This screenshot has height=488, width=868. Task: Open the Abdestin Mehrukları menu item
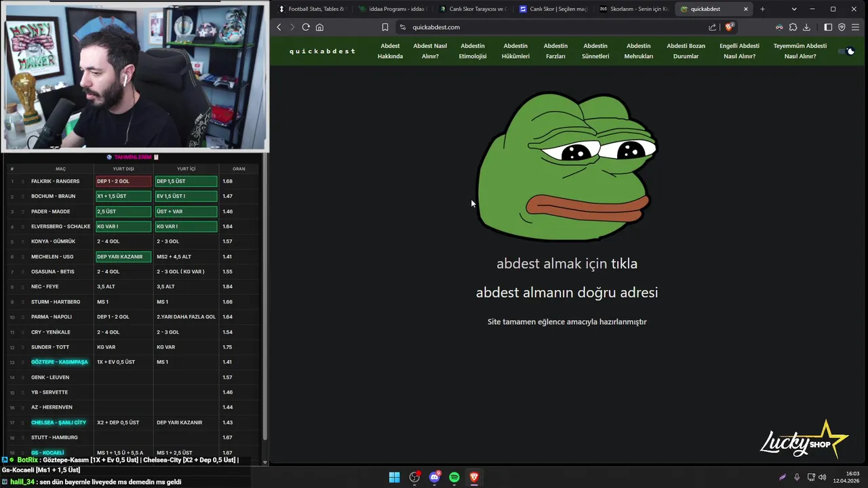[639, 51]
